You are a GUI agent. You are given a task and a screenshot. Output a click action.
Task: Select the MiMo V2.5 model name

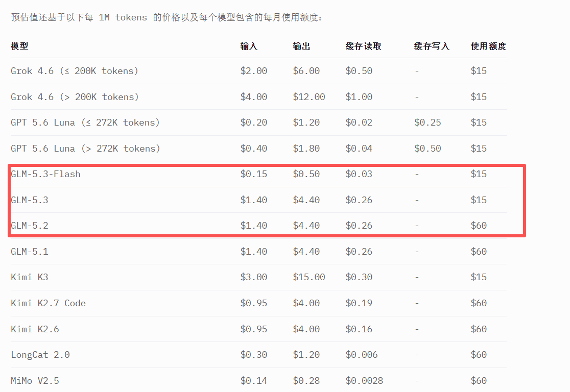point(35,381)
